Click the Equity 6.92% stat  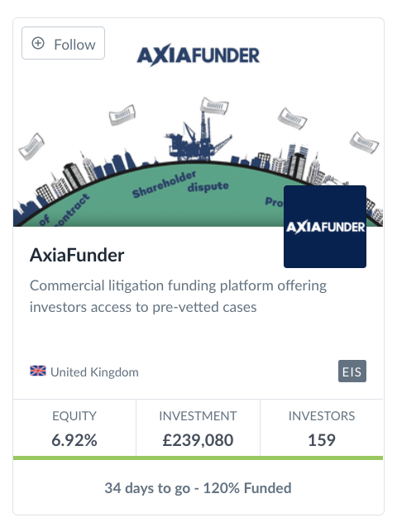[74, 429]
